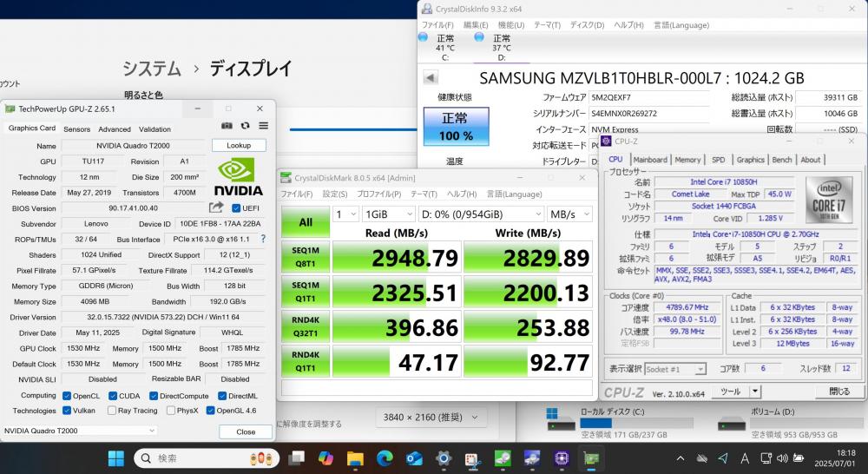Toggle the PhysX checkbox

pyautogui.click(x=171, y=411)
